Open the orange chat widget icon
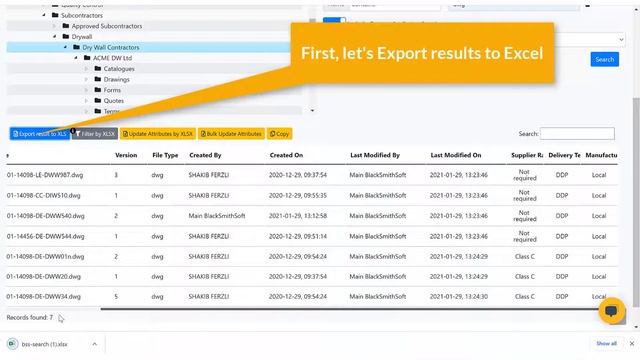The height and width of the screenshot is (360, 640). coord(611,311)
